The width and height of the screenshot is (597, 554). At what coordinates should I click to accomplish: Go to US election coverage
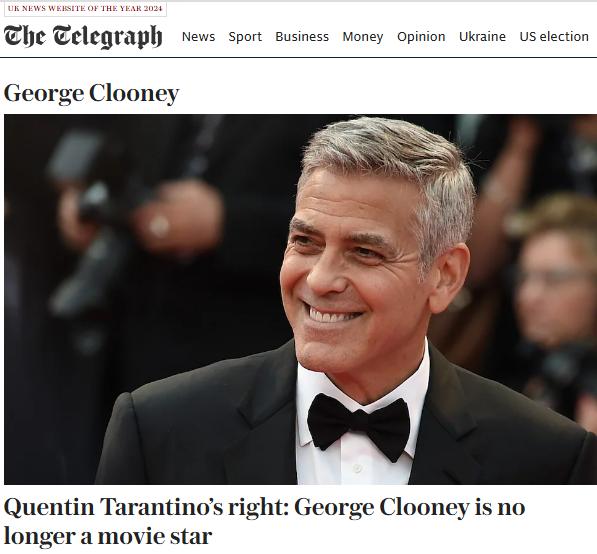point(554,37)
